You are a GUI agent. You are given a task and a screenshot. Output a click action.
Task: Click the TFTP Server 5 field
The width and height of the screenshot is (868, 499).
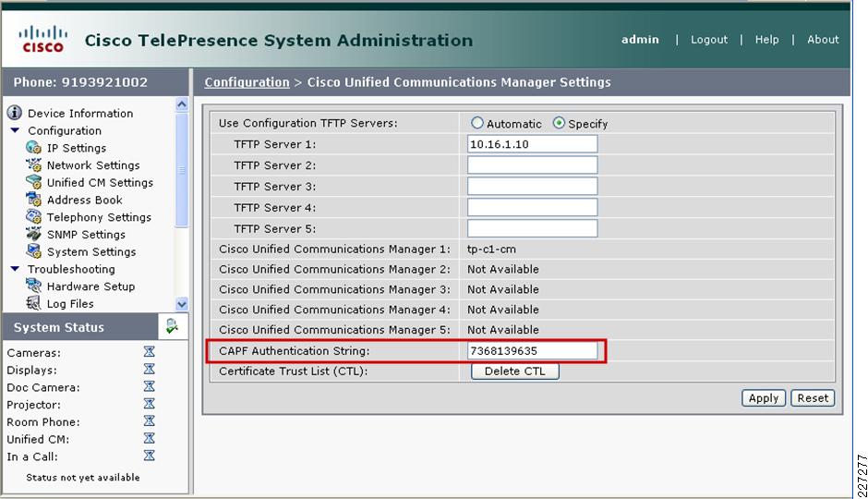(x=532, y=228)
